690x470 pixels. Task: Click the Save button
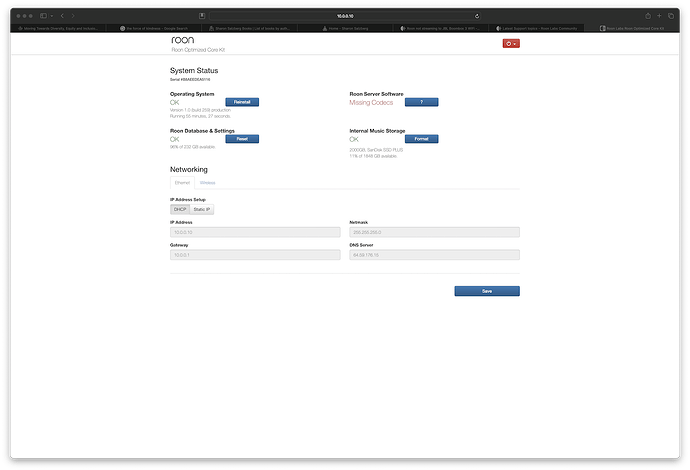[x=487, y=291]
